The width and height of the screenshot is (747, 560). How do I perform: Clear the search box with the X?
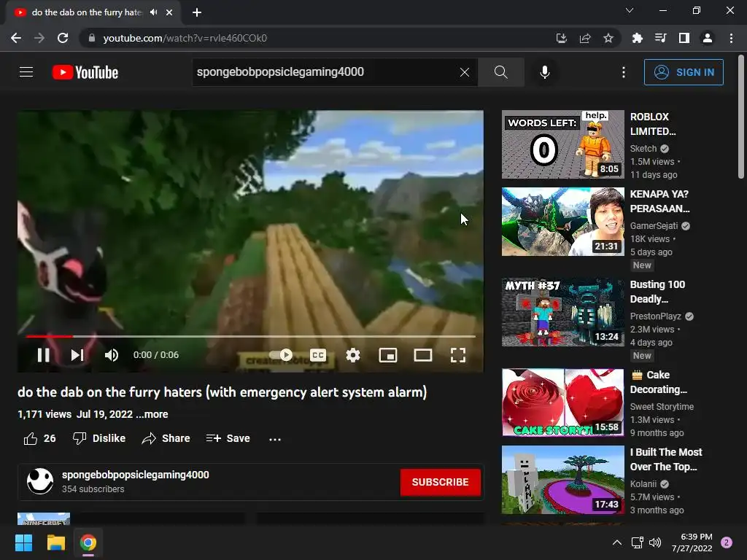tap(465, 72)
